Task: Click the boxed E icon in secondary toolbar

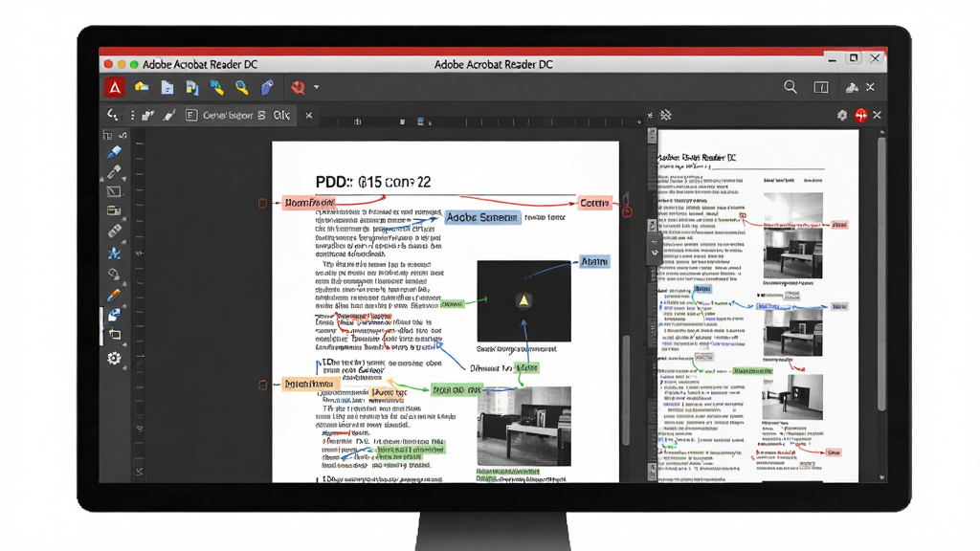Action: [x=191, y=115]
